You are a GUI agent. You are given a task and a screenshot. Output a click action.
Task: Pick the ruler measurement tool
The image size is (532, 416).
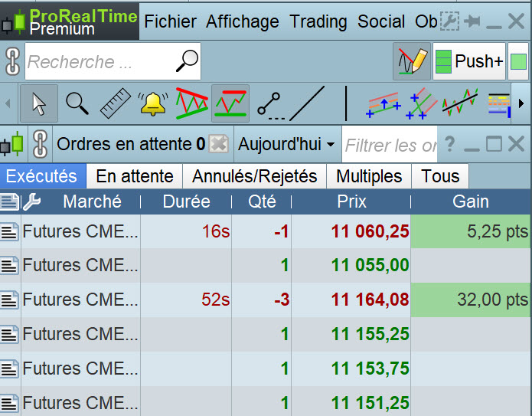point(116,103)
